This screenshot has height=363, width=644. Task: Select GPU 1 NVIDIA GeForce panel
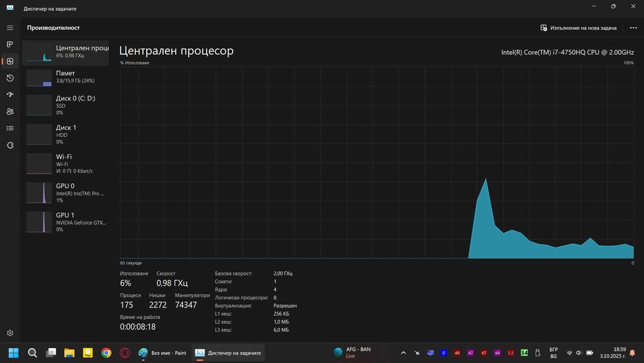click(66, 222)
